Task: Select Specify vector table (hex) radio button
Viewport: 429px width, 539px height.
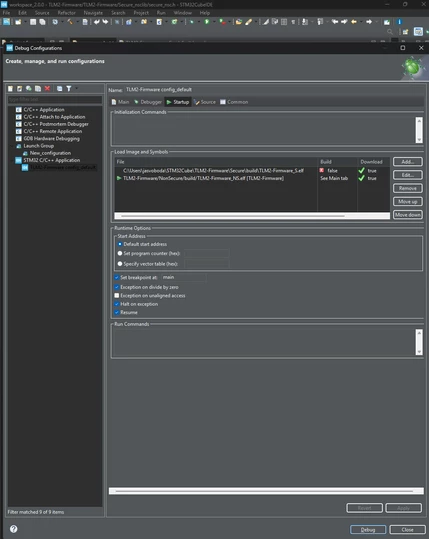Action: (120, 264)
